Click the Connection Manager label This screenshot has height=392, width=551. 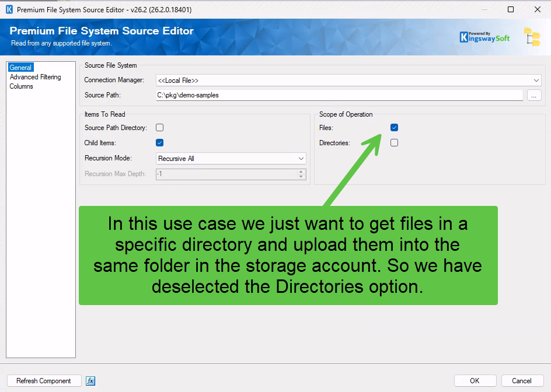[114, 80]
